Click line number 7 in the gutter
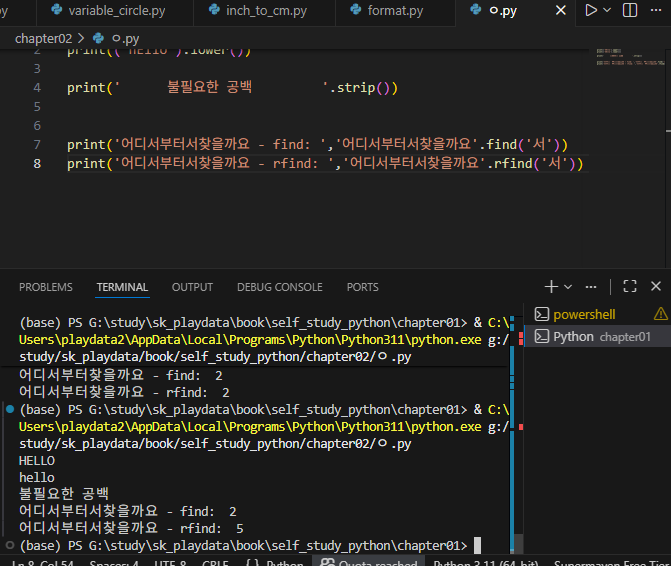The width and height of the screenshot is (671, 566). click(37, 145)
